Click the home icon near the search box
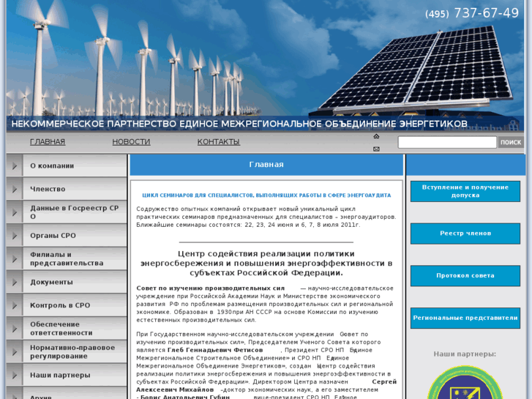 (x=376, y=136)
